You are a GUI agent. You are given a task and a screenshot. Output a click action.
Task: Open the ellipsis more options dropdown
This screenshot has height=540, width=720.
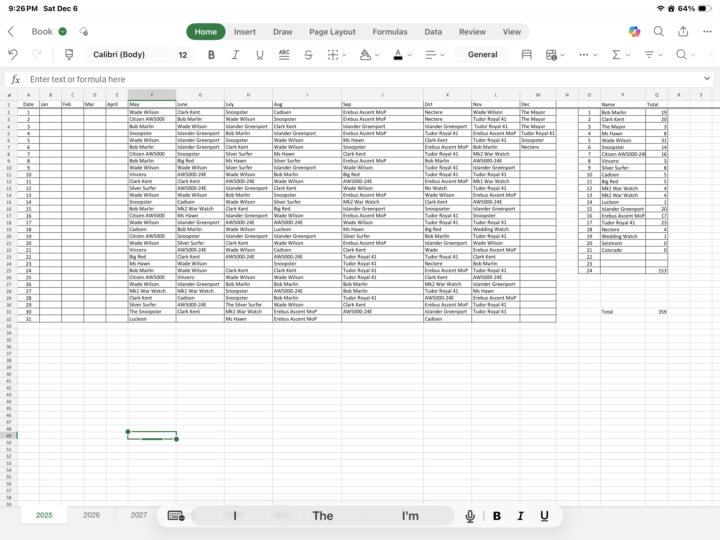click(588, 55)
